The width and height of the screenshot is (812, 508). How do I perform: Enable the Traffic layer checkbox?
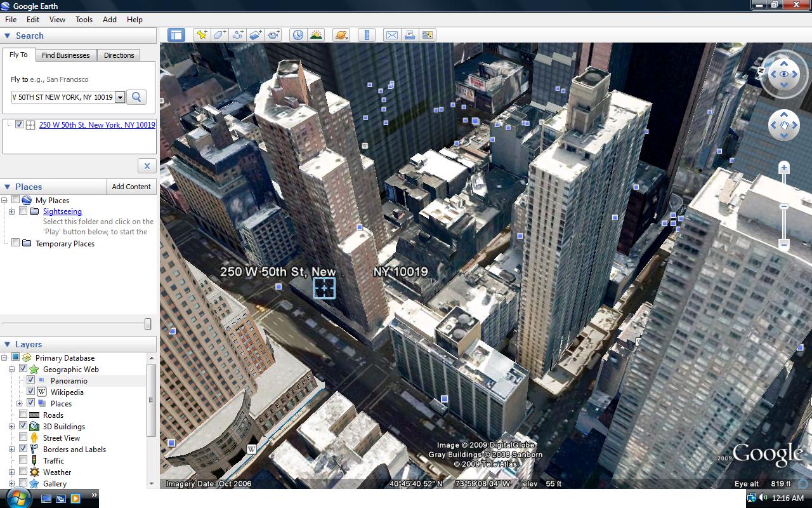point(23,460)
